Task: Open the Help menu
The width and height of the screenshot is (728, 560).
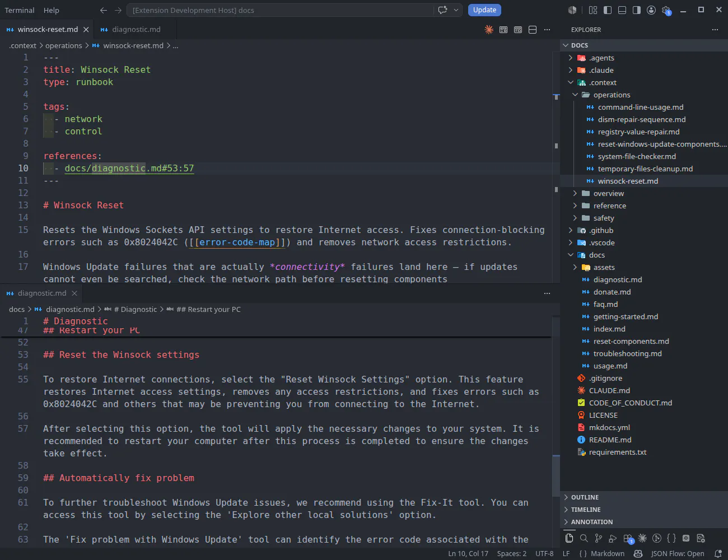Action: coord(52,10)
